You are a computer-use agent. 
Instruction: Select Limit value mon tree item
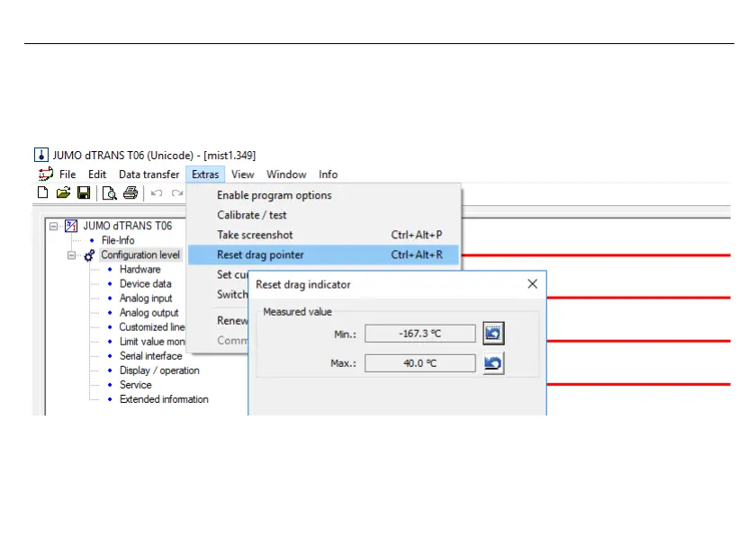coord(152,342)
